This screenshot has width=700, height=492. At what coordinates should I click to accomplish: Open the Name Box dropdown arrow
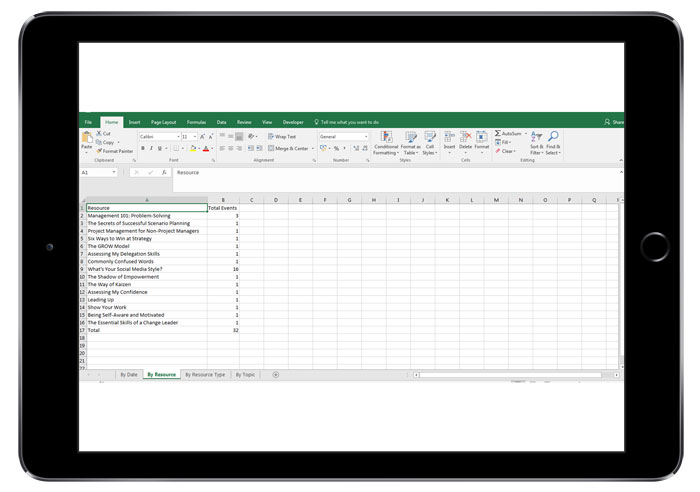[x=114, y=172]
